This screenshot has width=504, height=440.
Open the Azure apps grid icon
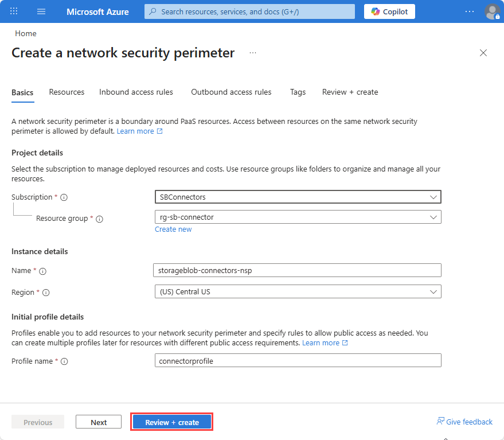click(14, 11)
